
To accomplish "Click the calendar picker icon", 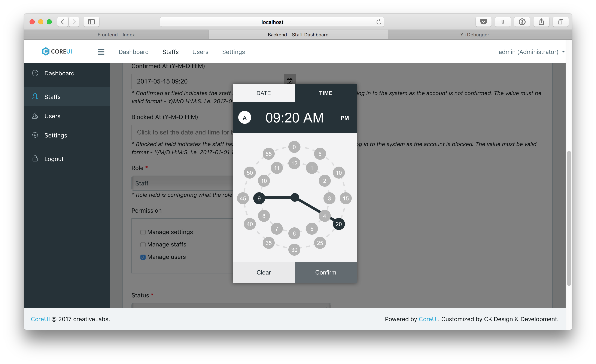I will point(289,81).
